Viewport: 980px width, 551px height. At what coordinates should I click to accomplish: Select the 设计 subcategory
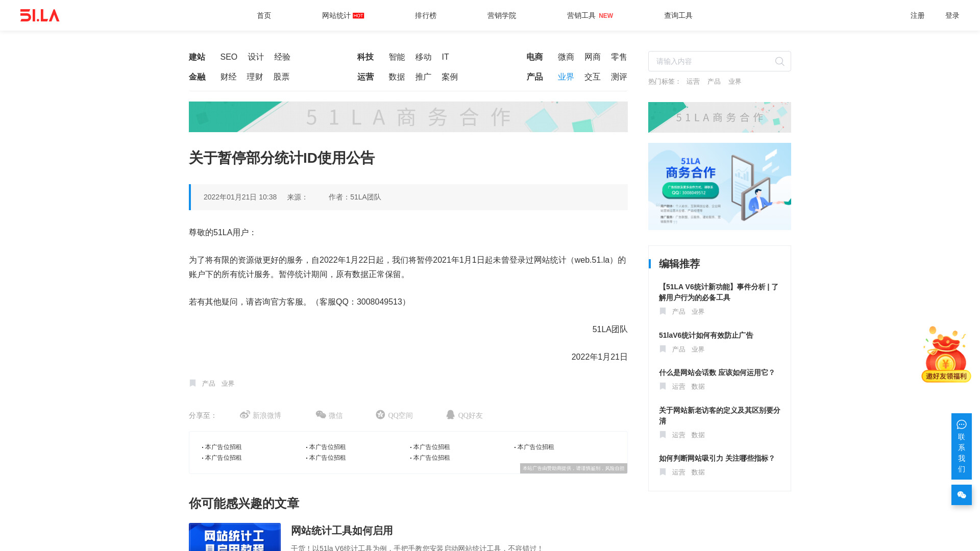click(x=256, y=57)
